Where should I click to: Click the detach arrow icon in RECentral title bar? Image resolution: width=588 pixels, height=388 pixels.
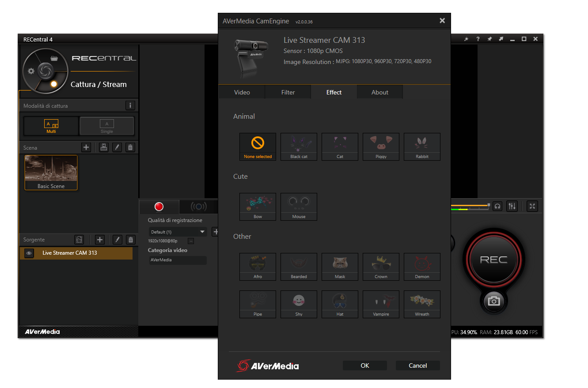click(x=501, y=39)
